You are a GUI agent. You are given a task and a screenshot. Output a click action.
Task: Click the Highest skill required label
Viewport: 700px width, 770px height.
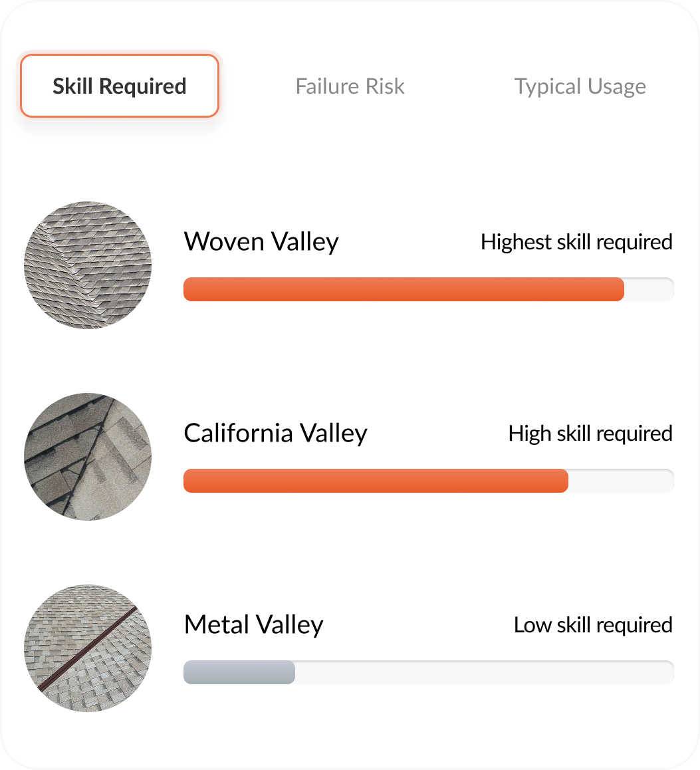click(x=577, y=242)
